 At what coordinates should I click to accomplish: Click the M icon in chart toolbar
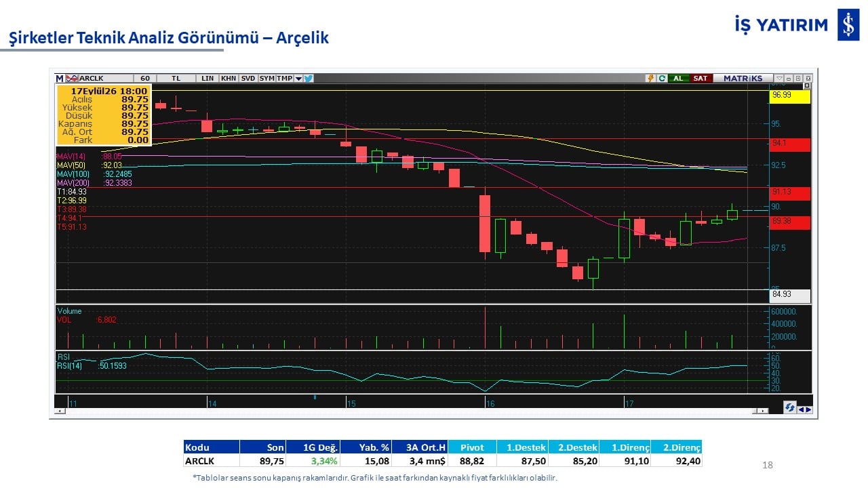click(60, 79)
